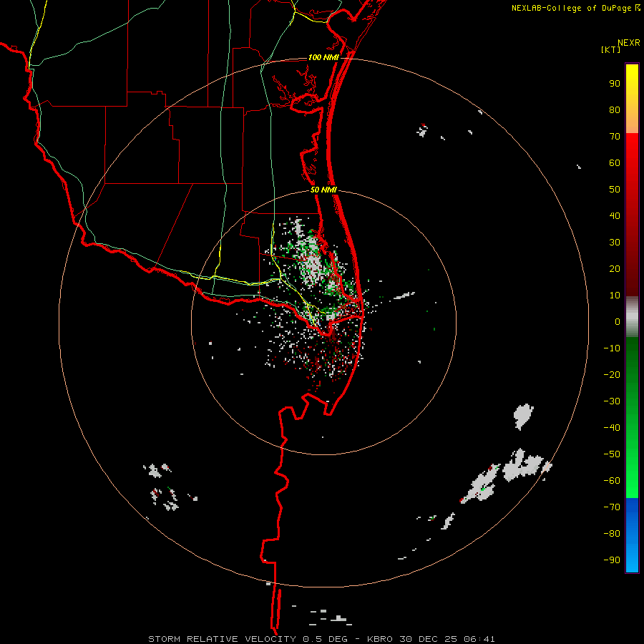Click the gray zero-velocity segment of the color bar
Screen dimensions: 644x644
point(632,317)
